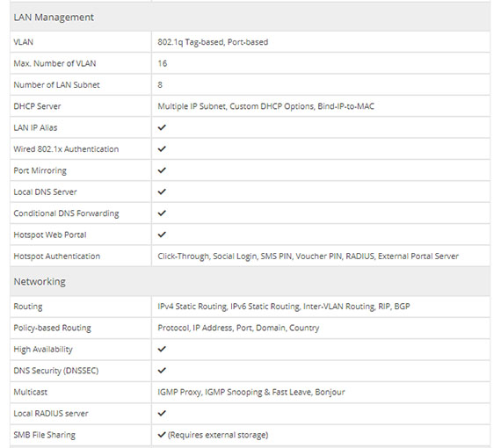
Task: Click the Max. Number of VLAN value 16
Action: (x=163, y=63)
